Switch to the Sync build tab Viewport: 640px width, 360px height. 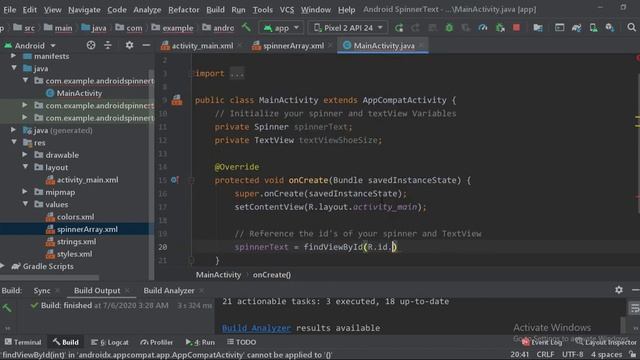[42, 290]
